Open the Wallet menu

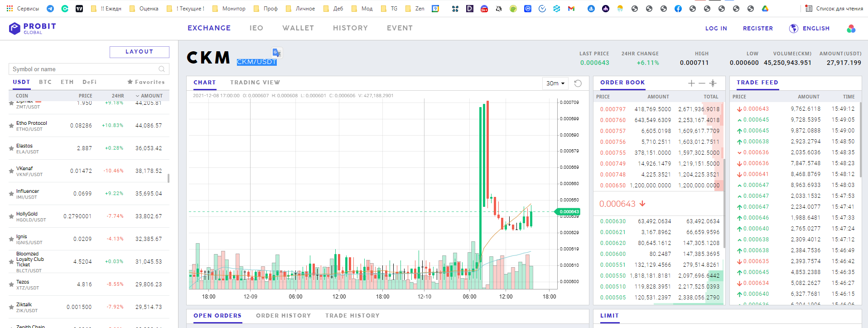[x=298, y=28]
